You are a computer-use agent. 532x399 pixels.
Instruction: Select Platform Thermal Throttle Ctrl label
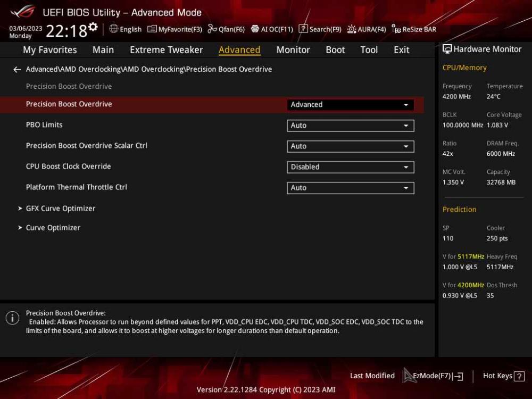76,187
